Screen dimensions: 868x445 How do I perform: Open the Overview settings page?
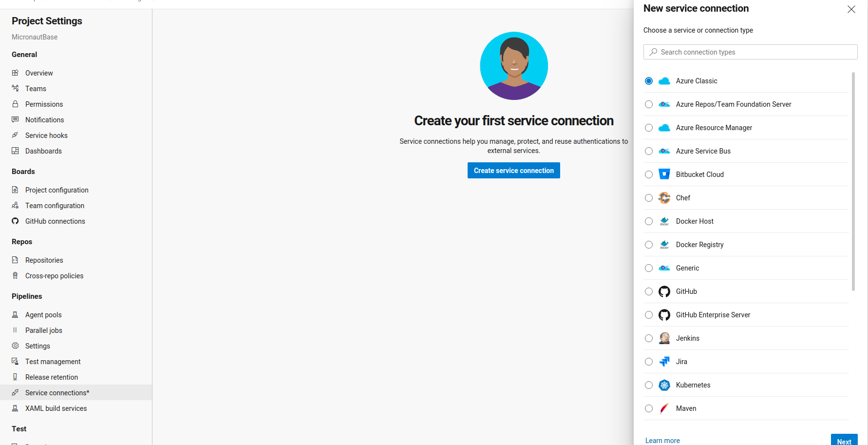pos(76,73)
